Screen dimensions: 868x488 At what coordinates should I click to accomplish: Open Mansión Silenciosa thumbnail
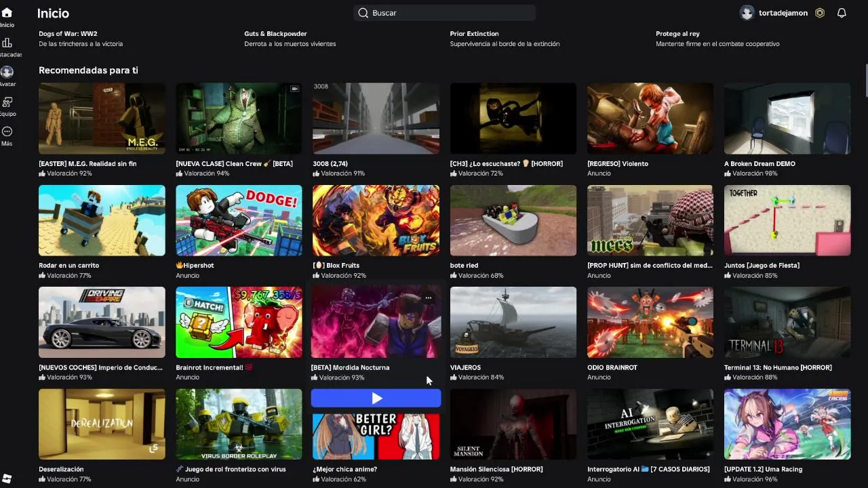point(513,424)
